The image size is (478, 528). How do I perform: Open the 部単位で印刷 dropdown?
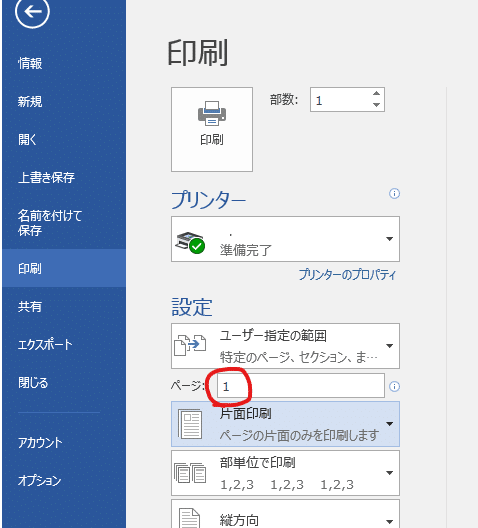285,473
